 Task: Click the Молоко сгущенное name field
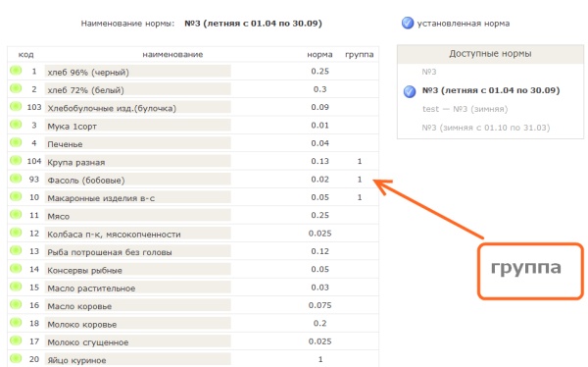coord(137,341)
